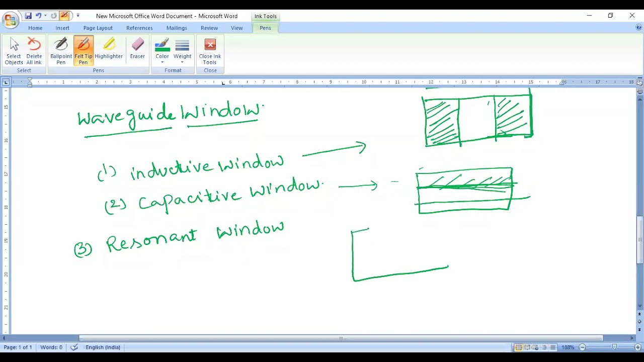
Task: Toggle the Felt Tip Pen
Action: coord(84,51)
